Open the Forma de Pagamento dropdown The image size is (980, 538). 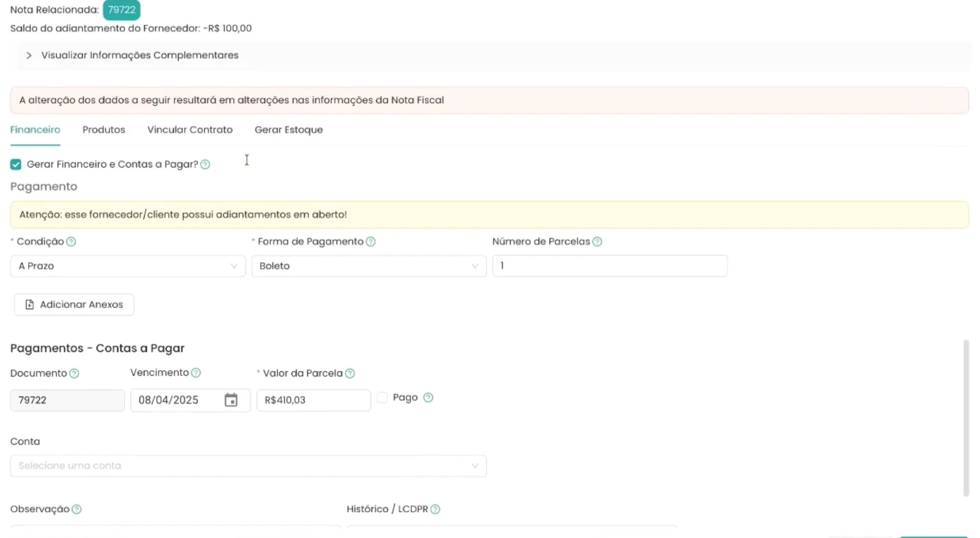pyautogui.click(x=369, y=266)
